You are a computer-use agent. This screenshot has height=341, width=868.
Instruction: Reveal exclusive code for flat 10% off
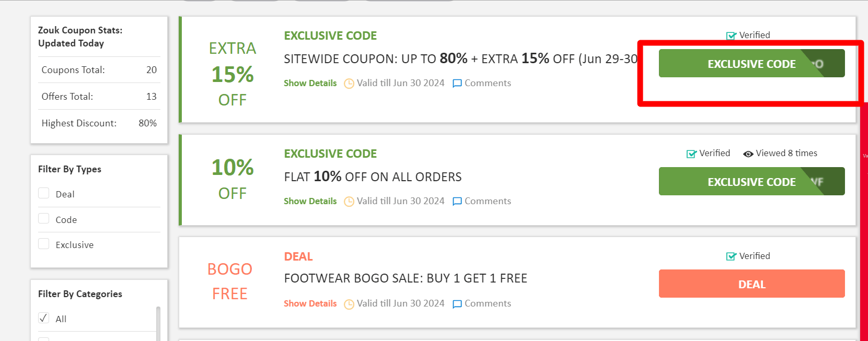coord(751,182)
